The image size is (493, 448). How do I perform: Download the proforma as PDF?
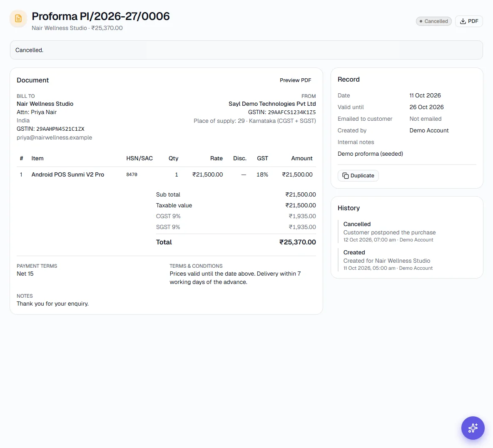point(469,21)
